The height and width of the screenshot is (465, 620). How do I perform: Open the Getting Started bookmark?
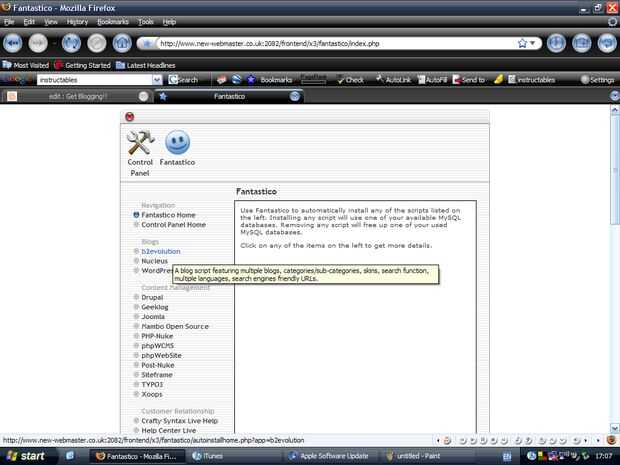pyautogui.click(x=83, y=65)
